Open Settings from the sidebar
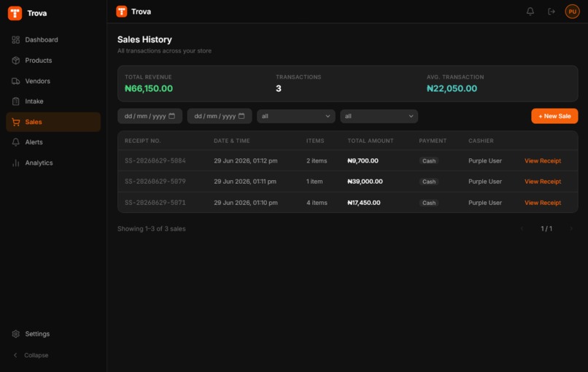Screen dimensions: 588x372 point(53,334)
